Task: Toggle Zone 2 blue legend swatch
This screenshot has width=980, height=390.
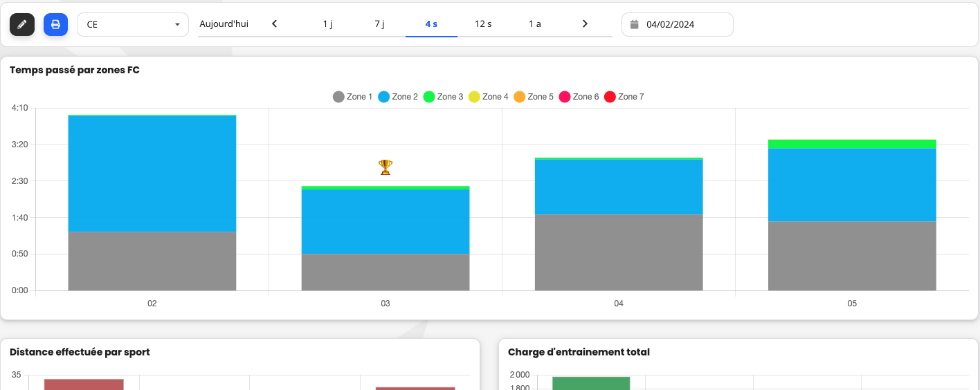Action: 383,97
